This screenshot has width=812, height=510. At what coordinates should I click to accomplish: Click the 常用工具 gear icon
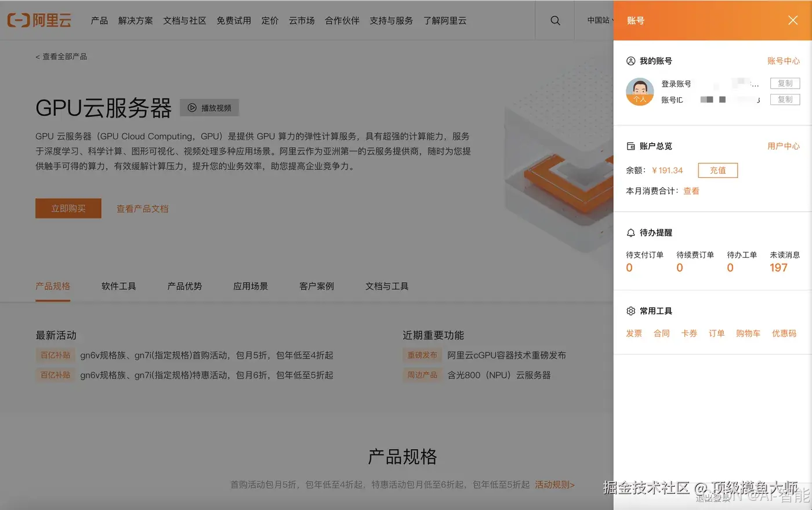click(x=631, y=311)
